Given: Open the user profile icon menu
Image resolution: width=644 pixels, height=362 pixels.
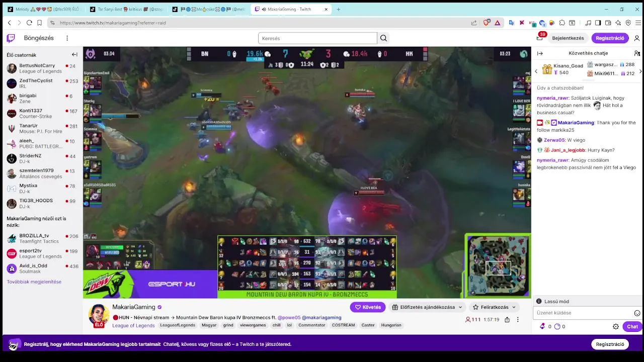Looking at the screenshot, I should point(636,38).
